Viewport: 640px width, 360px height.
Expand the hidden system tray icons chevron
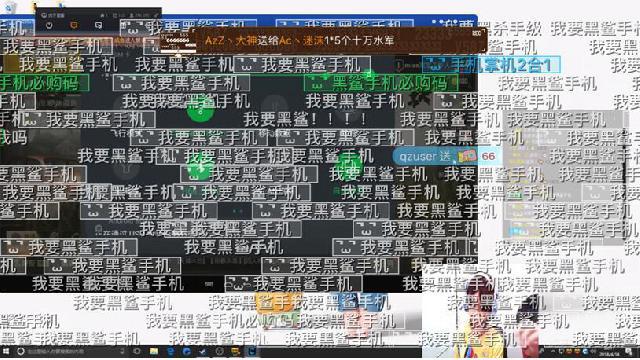pyautogui.click(x=542, y=351)
